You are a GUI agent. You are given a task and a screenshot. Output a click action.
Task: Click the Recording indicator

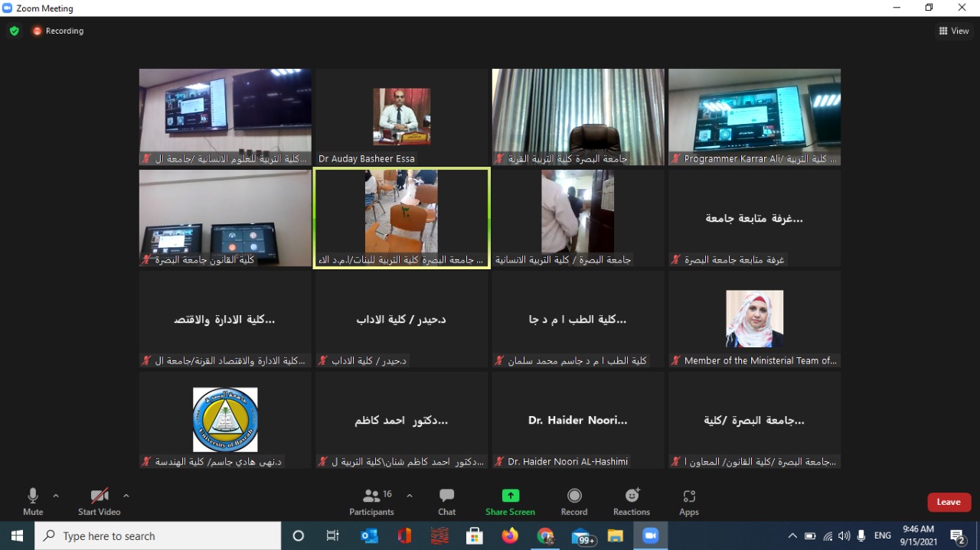58,31
